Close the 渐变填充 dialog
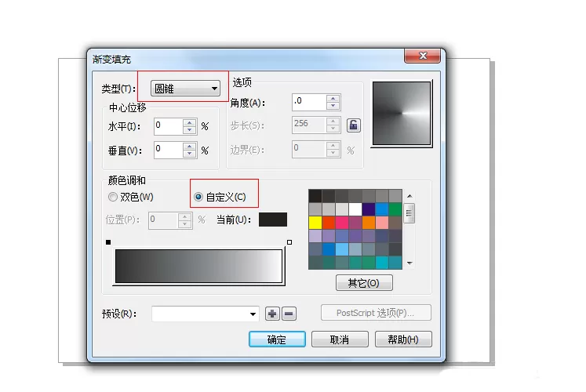The width and height of the screenshot is (586, 392). tap(423, 56)
